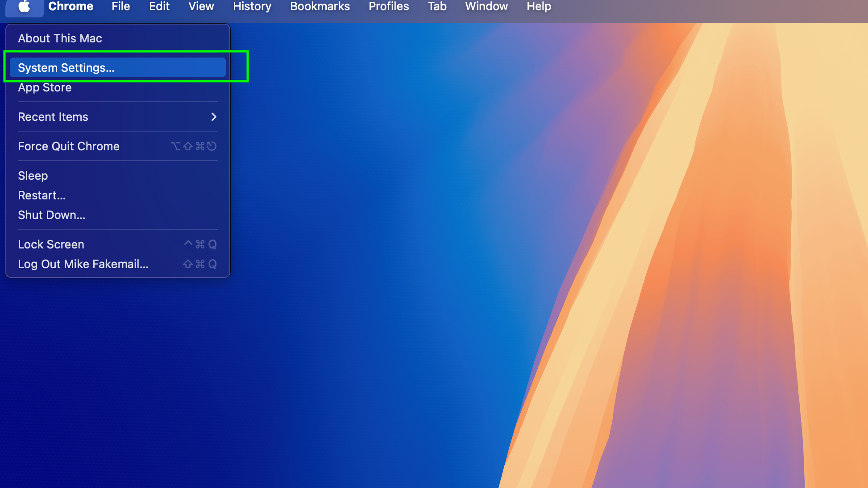Lock the screen
The height and width of the screenshot is (488, 868).
(51, 244)
